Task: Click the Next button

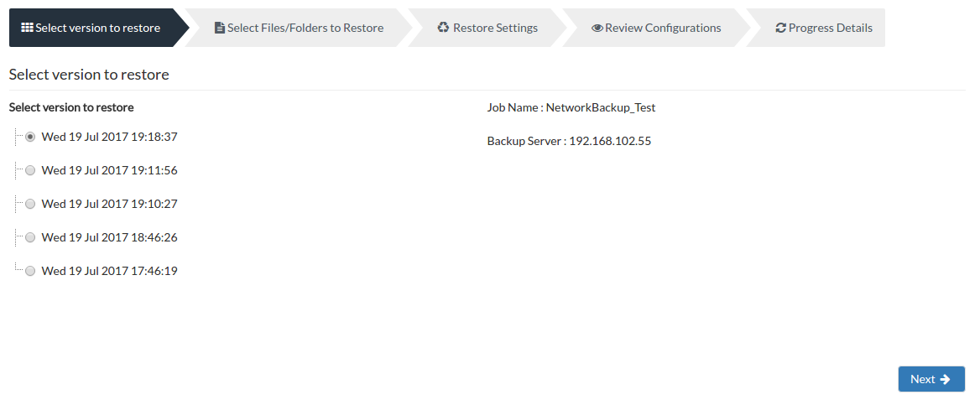Action: (x=931, y=379)
